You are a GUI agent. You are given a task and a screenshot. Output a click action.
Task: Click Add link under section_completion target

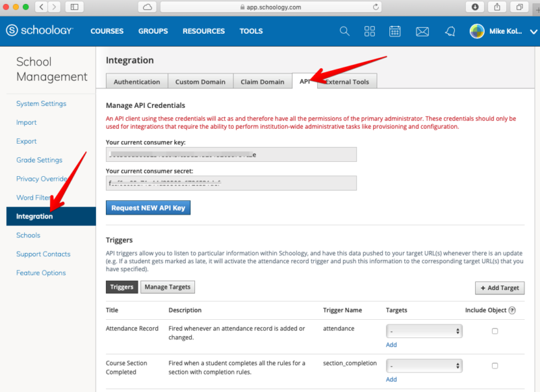pyautogui.click(x=391, y=379)
